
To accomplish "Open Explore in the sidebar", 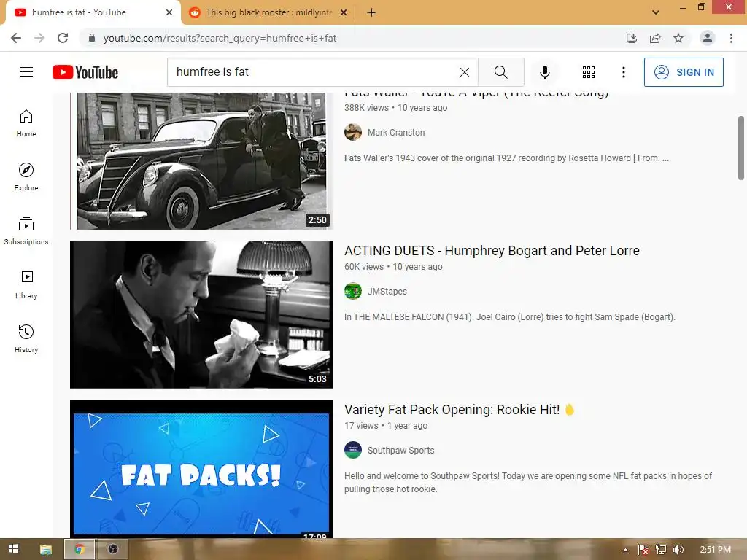I will (x=26, y=177).
